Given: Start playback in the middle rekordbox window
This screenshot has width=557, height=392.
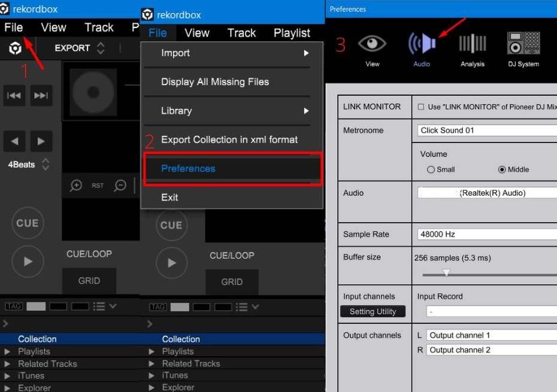Looking at the screenshot, I should point(171,263).
